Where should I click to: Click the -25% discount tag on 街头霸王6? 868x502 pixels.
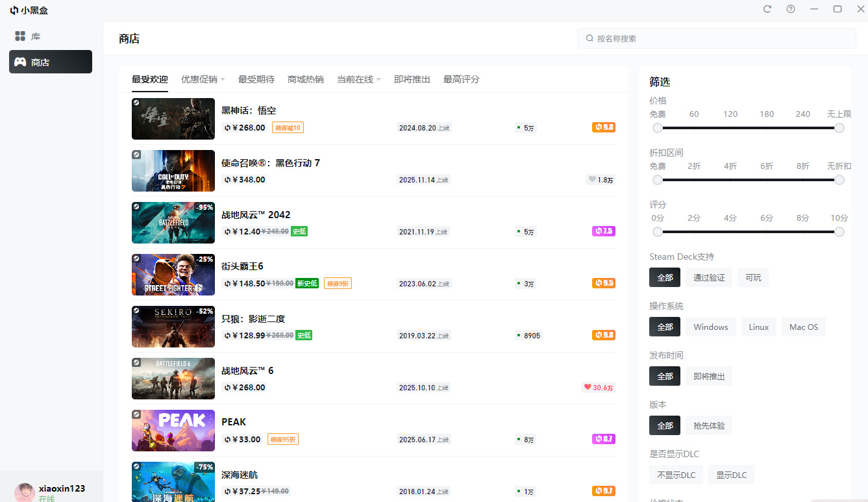coord(205,259)
